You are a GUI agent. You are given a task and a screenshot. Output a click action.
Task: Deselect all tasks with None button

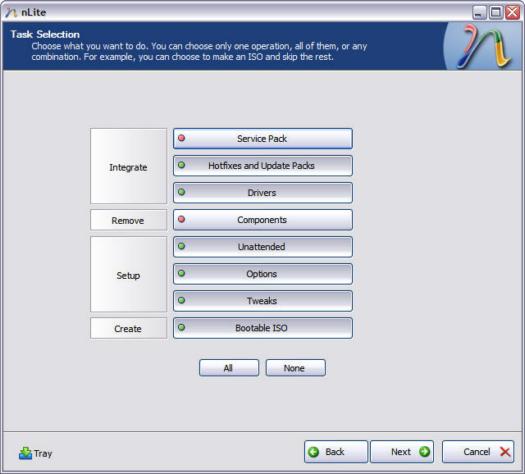(296, 368)
